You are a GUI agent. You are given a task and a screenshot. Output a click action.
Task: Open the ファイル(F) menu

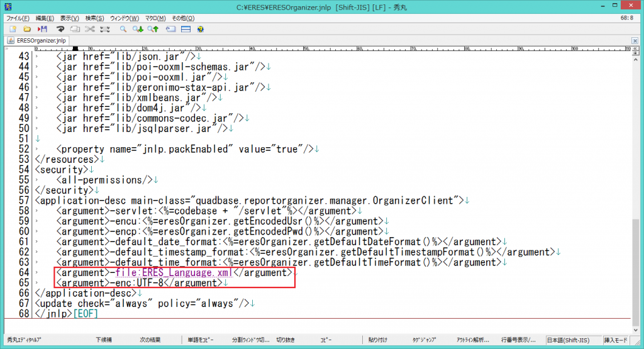[x=18, y=18]
